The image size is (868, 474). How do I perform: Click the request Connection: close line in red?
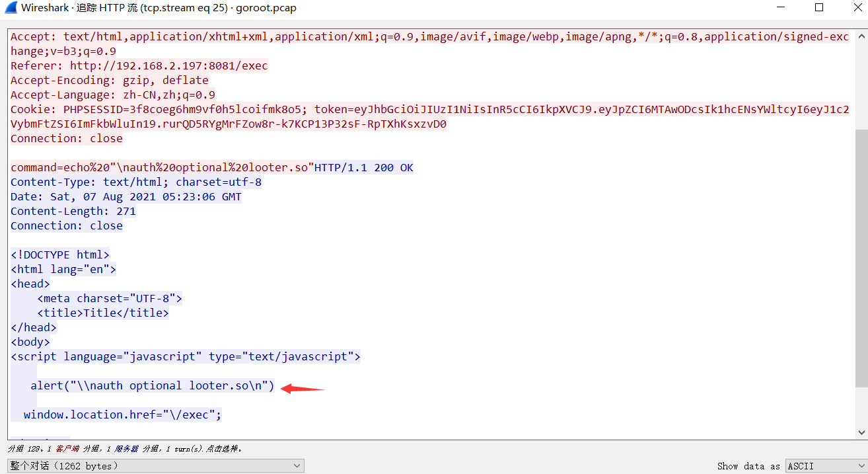[x=67, y=138]
